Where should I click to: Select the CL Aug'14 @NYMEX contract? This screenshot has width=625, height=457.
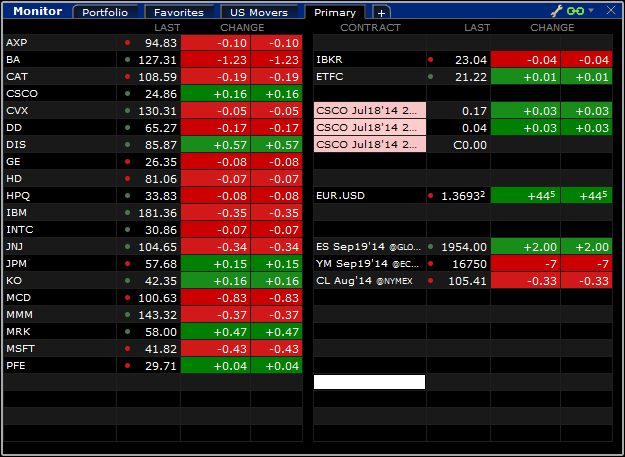tap(364, 281)
